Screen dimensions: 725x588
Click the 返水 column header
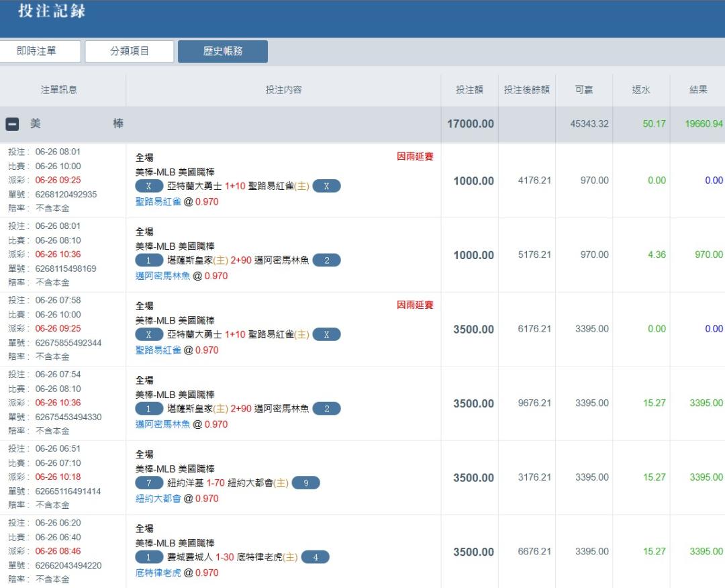point(641,90)
